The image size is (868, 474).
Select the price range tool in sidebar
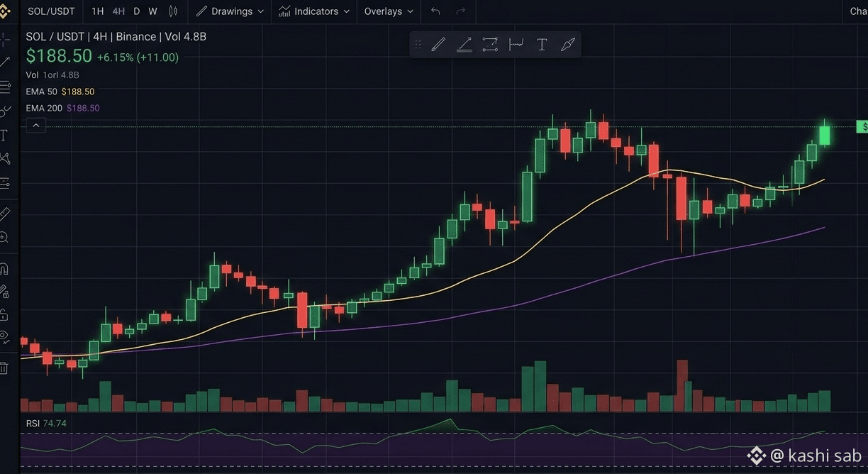4,182
